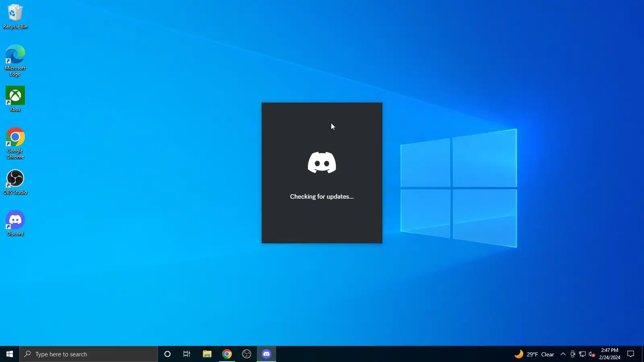Select the Recycle Bin desktop icon

coord(15,17)
